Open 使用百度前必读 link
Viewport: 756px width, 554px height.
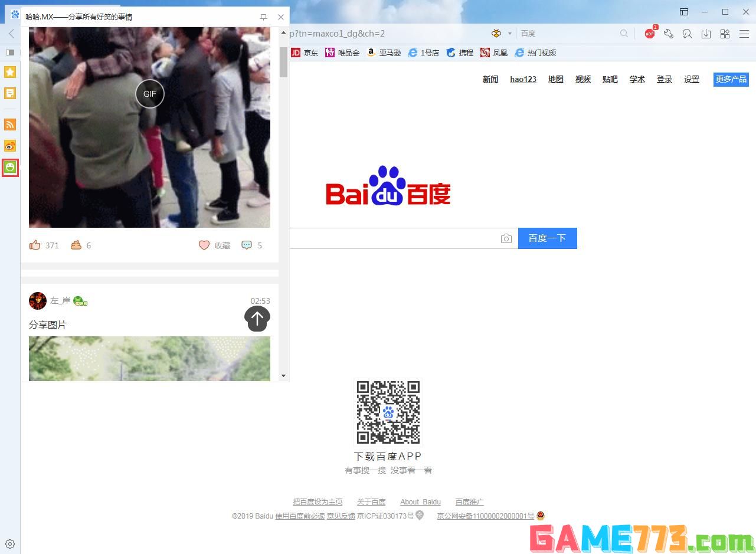pyautogui.click(x=300, y=516)
